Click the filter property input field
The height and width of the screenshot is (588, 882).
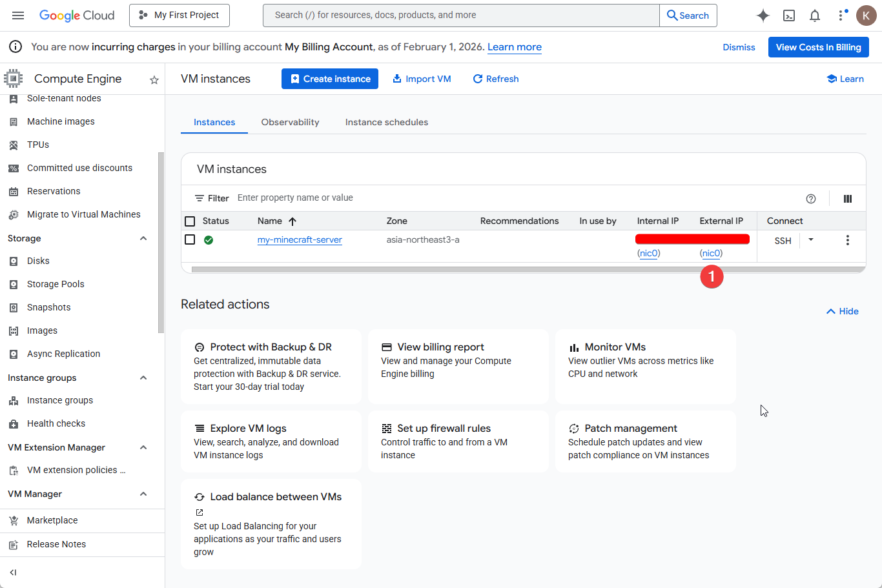(517, 198)
